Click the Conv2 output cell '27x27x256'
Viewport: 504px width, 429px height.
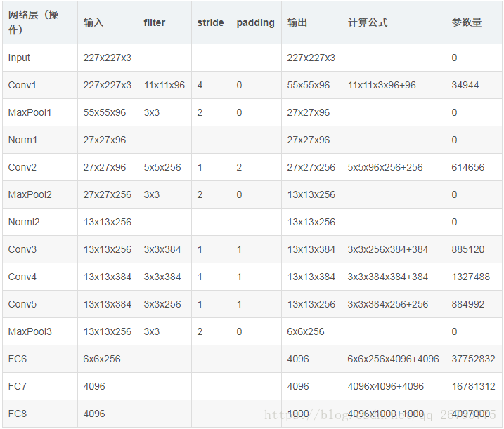311,167
